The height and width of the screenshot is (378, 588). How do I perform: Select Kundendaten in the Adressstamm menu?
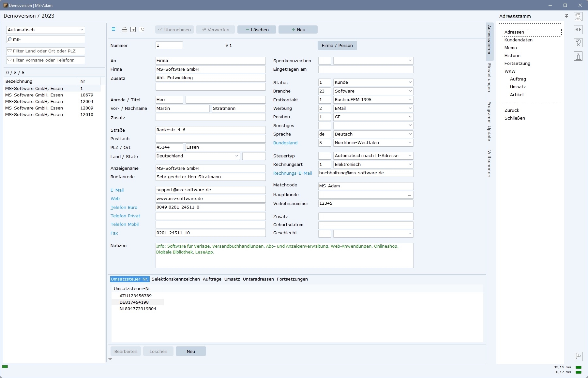click(x=518, y=40)
